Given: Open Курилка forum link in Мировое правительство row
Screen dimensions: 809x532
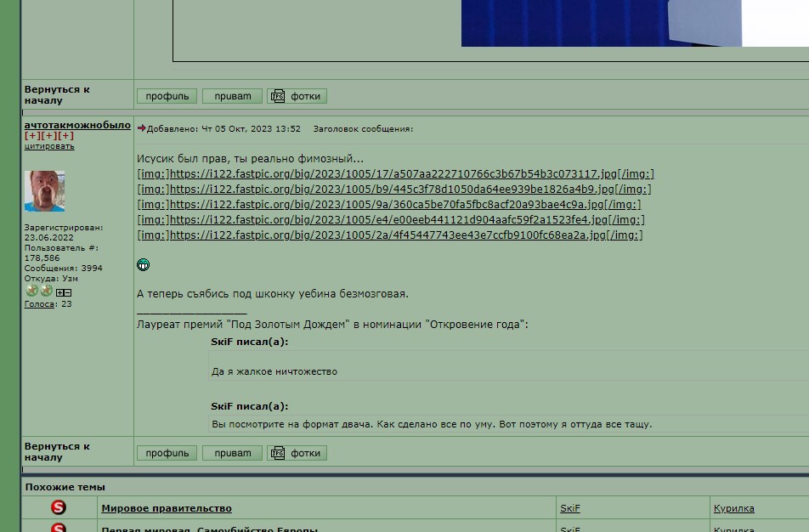Looking at the screenshot, I should point(733,508).
